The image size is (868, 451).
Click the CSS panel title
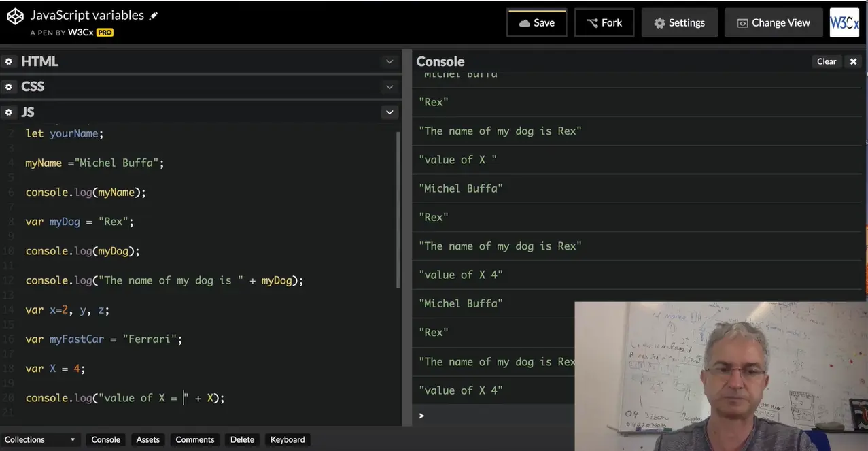tap(33, 87)
